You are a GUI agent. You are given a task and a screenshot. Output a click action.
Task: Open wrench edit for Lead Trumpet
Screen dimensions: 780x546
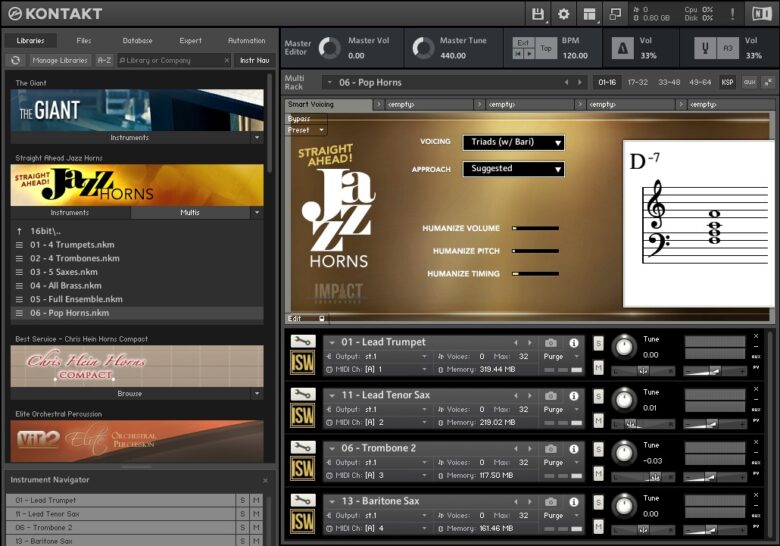(x=302, y=341)
